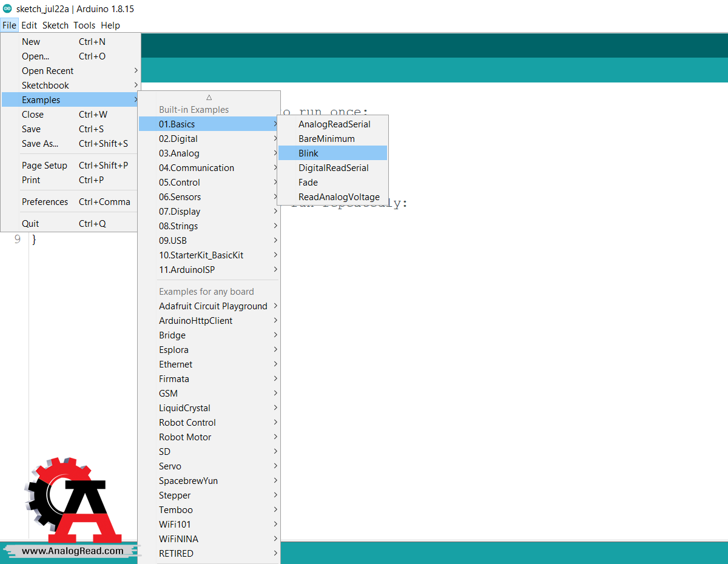Load the AnalogReadSerial example sketch
The image size is (728, 564).
click(x=332, y=124)
